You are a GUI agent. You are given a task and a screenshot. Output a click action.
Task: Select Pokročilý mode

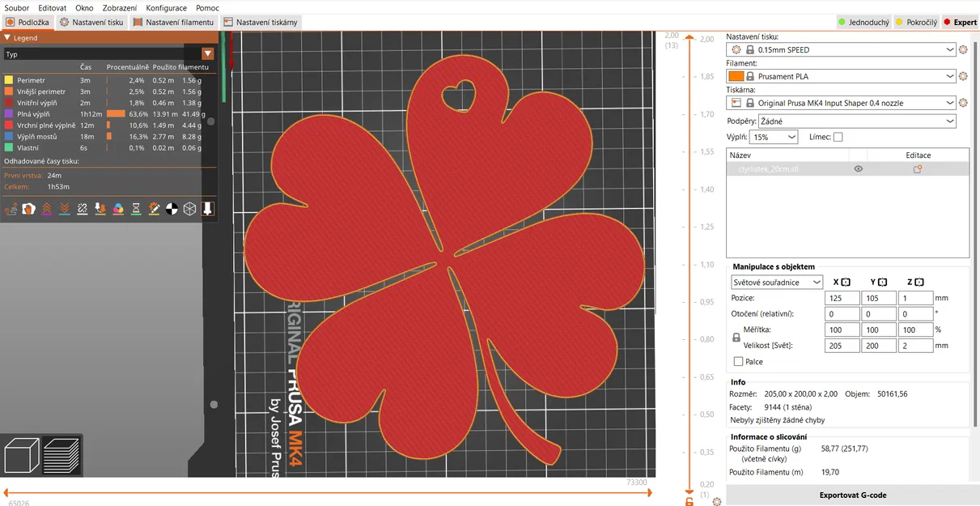(916, 23)
